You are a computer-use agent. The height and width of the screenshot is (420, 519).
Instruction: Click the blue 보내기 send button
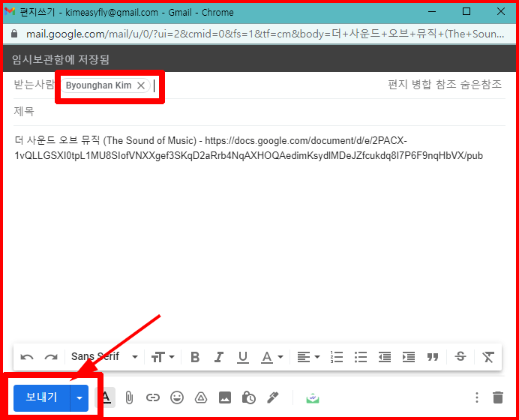coord(42,397)
